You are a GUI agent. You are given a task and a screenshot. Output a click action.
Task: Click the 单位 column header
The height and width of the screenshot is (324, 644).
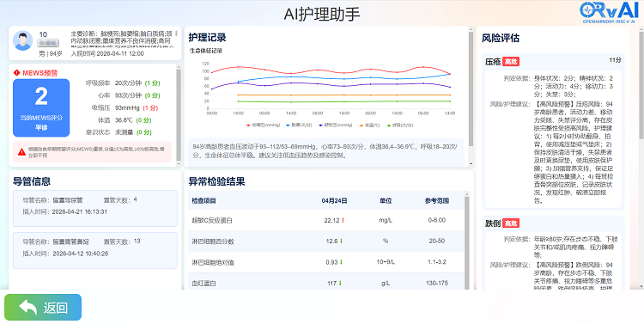[x=386, y=200]
